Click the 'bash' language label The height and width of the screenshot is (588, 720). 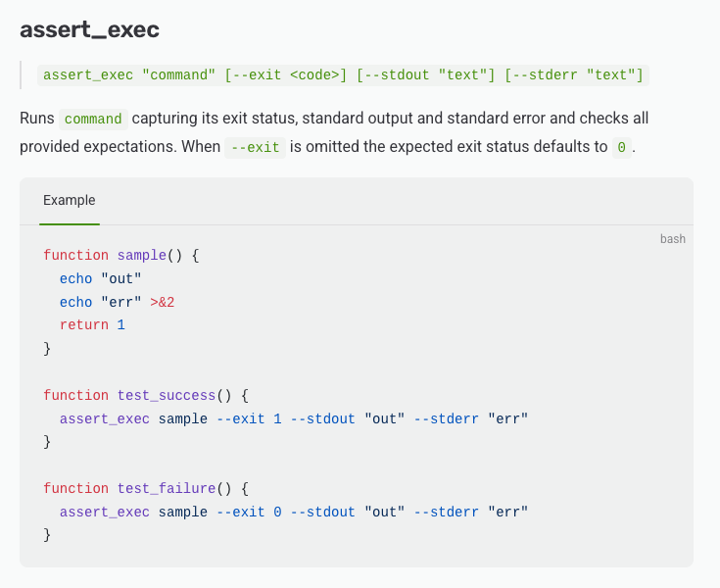click(x=673, y=239)
